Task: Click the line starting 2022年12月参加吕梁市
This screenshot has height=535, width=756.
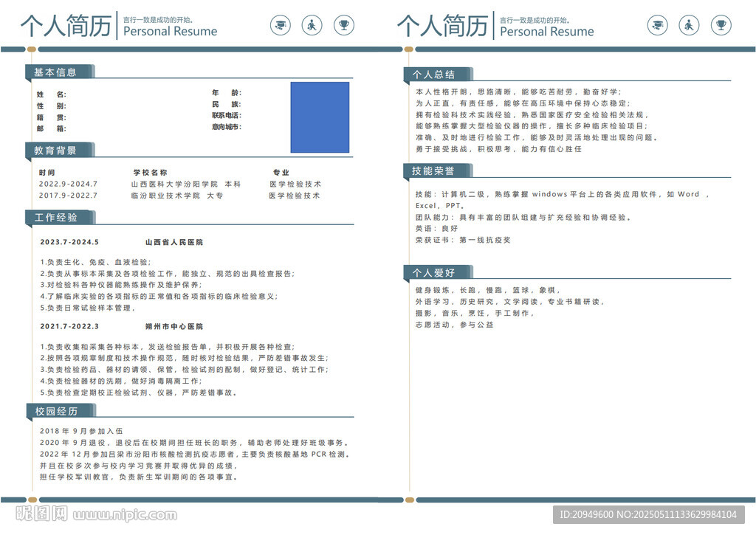Action: (194, 454)
